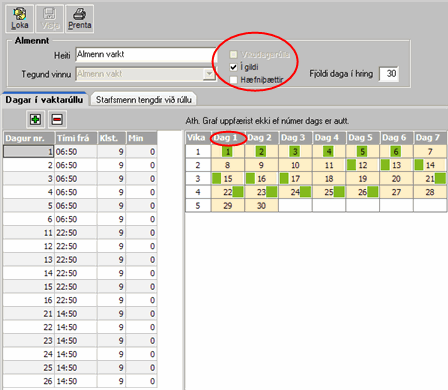Select day 14 cell in the calendar grid
448x390 pixels.
coord(430,165)
